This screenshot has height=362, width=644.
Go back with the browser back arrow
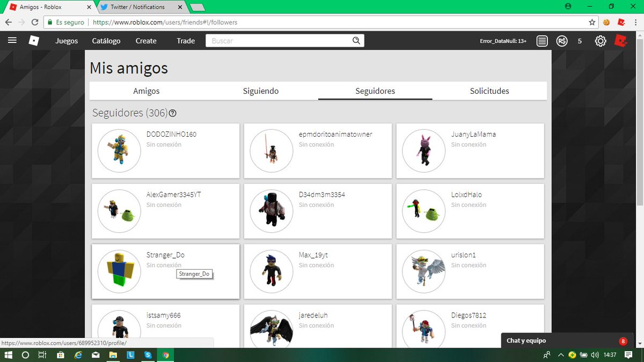click(9, 23)
